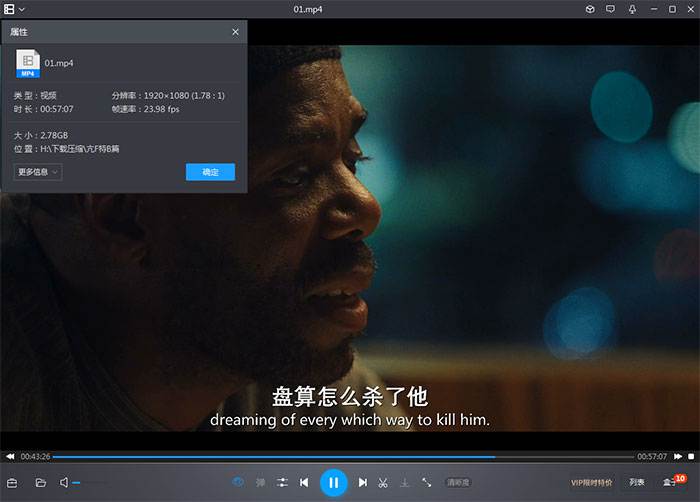Mute the audio via the speaker icon
The height and width of the screenshot is (502, 700).
coord(64,483)
